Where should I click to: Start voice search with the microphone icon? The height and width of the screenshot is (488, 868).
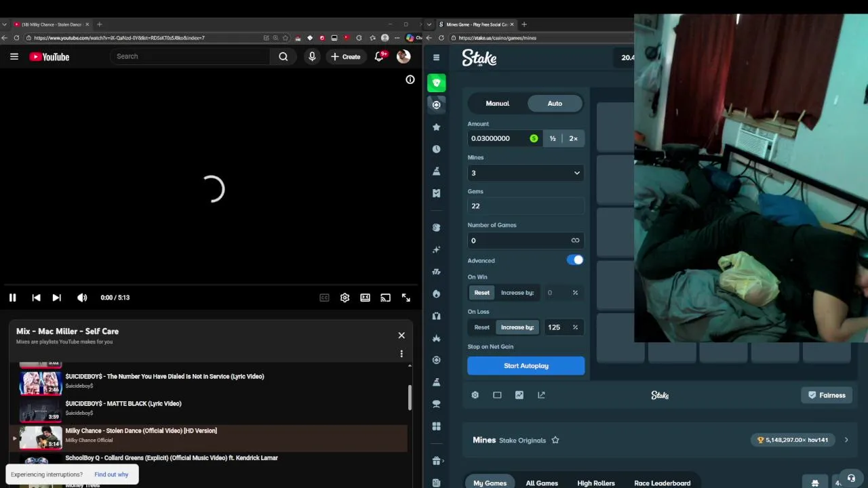(x=312, y=57)
